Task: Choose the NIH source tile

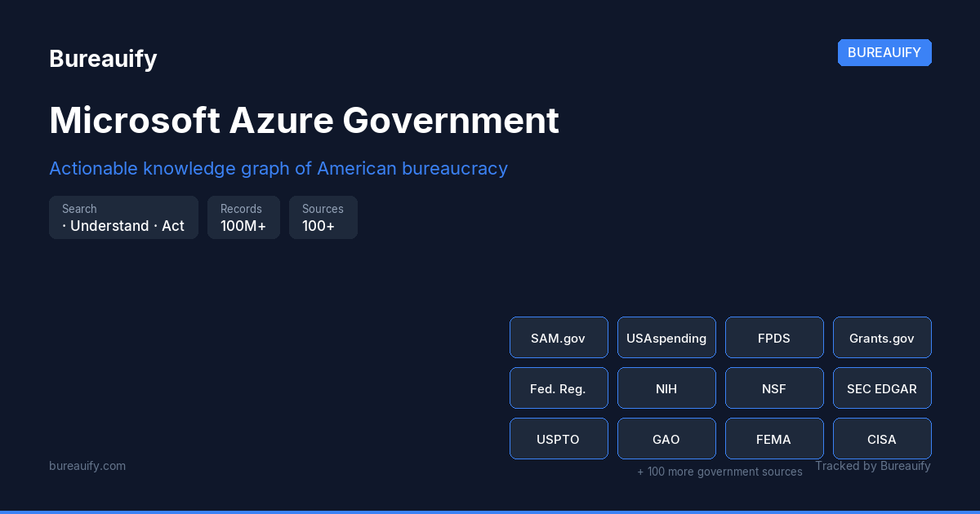Action: click(666, 388)
